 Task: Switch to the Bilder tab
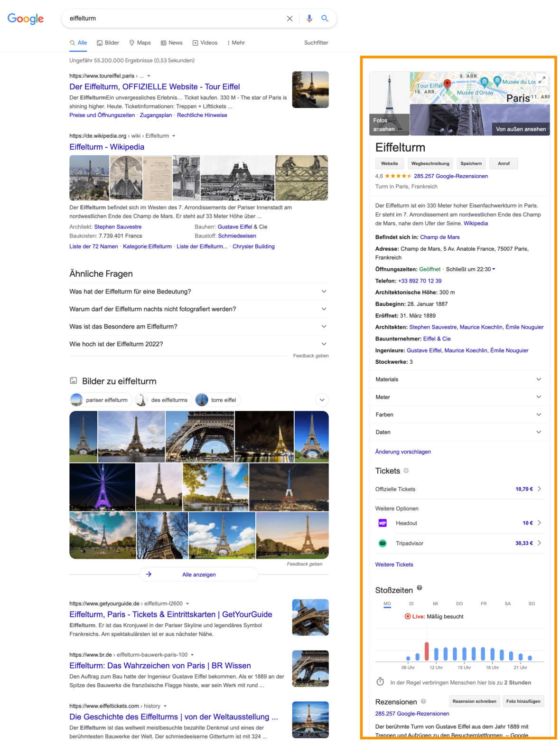(x=108, y=43)
